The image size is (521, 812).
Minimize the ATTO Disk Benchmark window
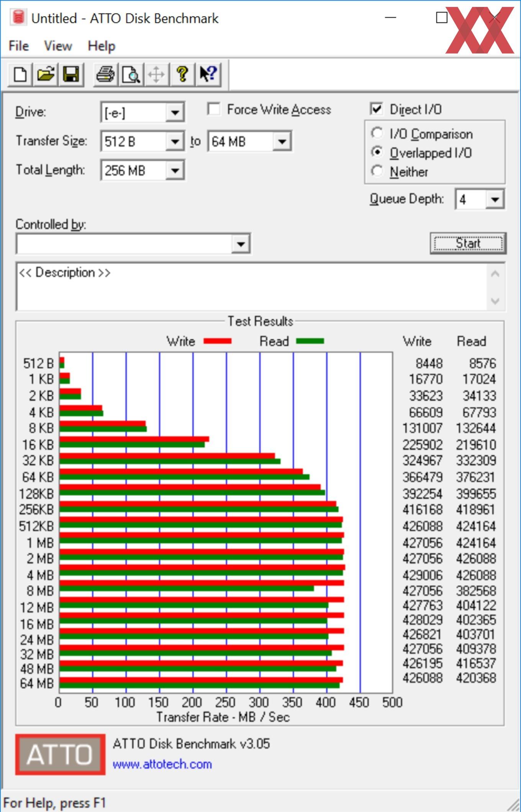coord(390,18)
